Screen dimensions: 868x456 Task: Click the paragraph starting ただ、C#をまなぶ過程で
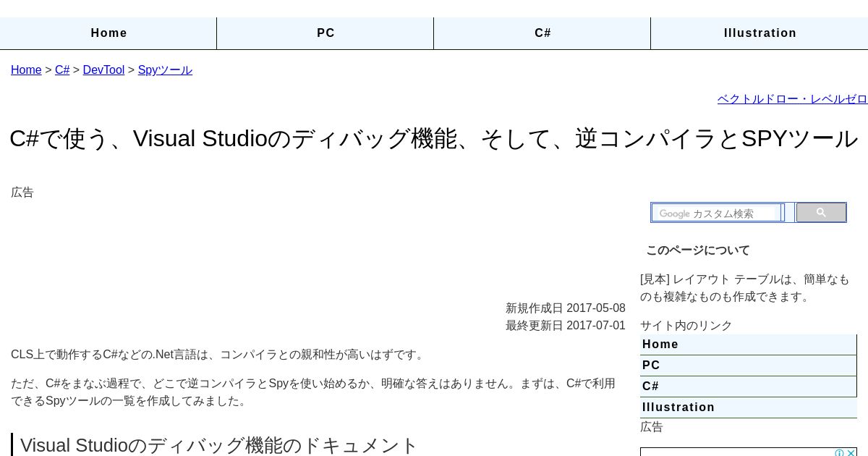click(x=313, y=392)
